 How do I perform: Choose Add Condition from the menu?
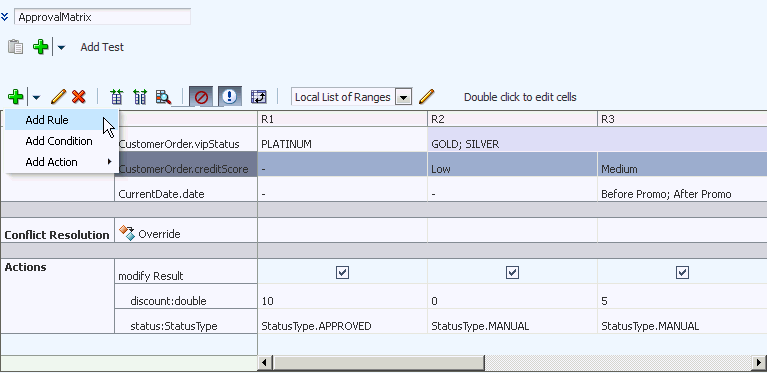[62, 141]
